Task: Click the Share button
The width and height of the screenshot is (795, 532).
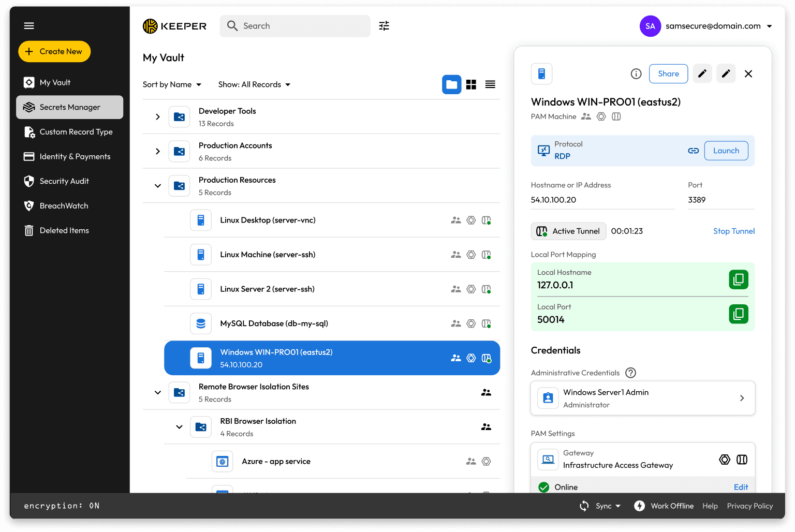Action: click(x=668, y=74)
